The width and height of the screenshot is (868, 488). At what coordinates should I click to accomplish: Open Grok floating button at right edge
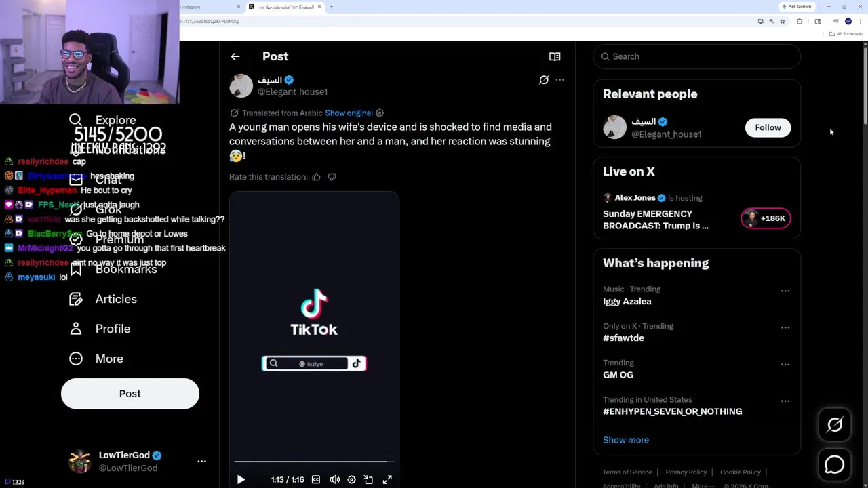tap(835, 425)
